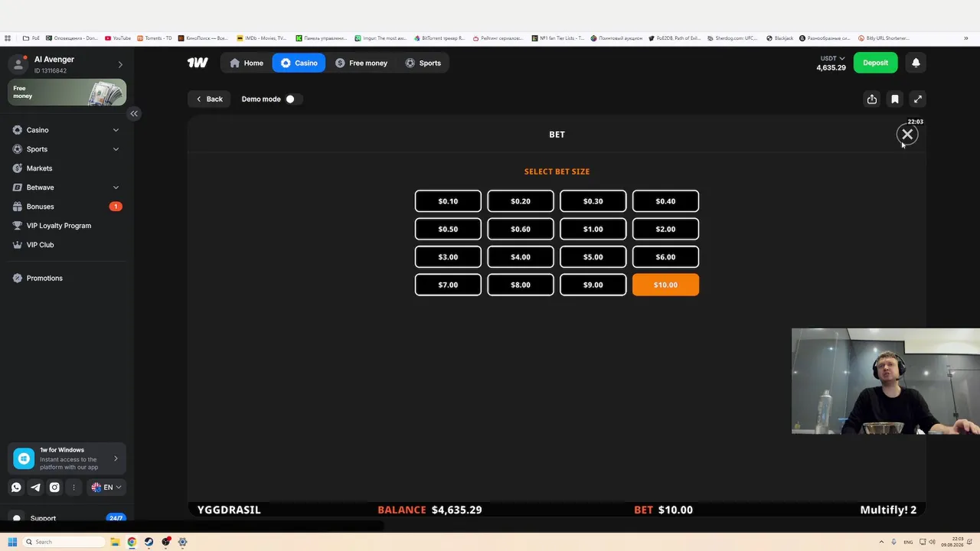
Task: Click the 1W logo
Action: [x=198, y=63]
